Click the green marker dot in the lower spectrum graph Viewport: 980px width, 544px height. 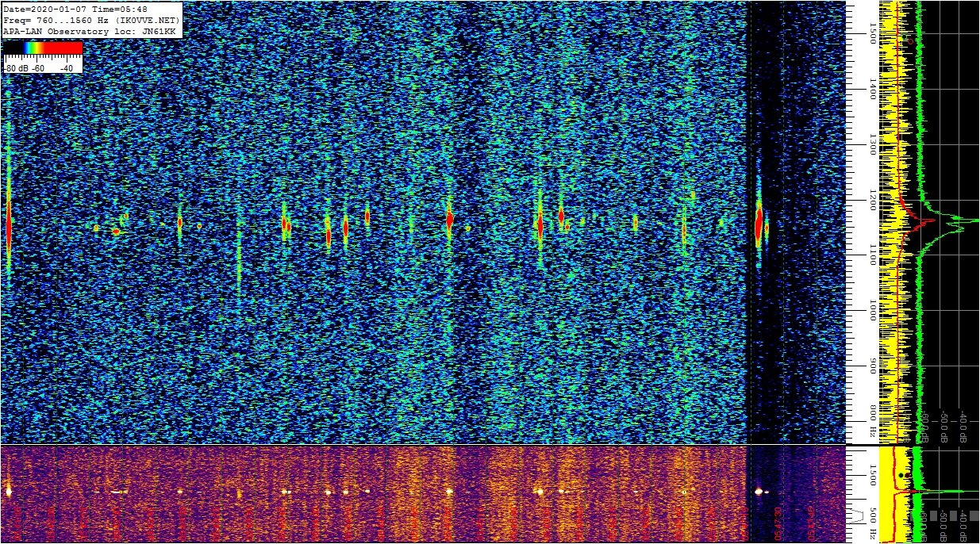pyautogui.click(x=901, y=475)
